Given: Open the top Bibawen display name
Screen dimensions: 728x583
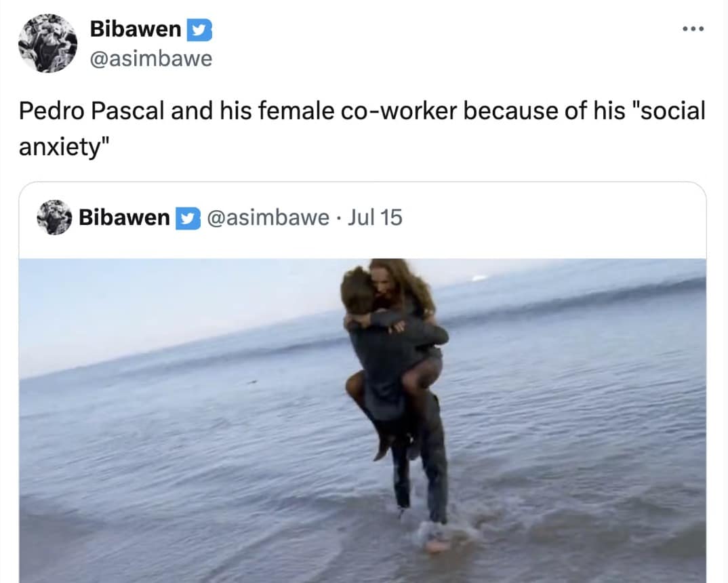Looking at the screenshot, I should tap(135, 29).
